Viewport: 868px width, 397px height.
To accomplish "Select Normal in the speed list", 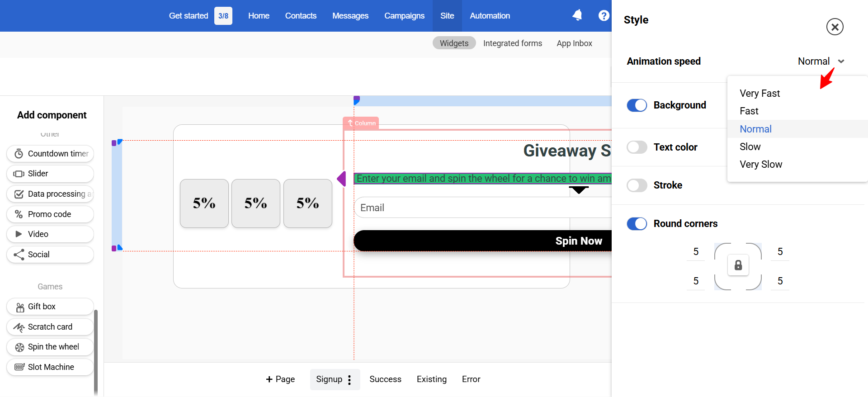I will click(797, 129).
